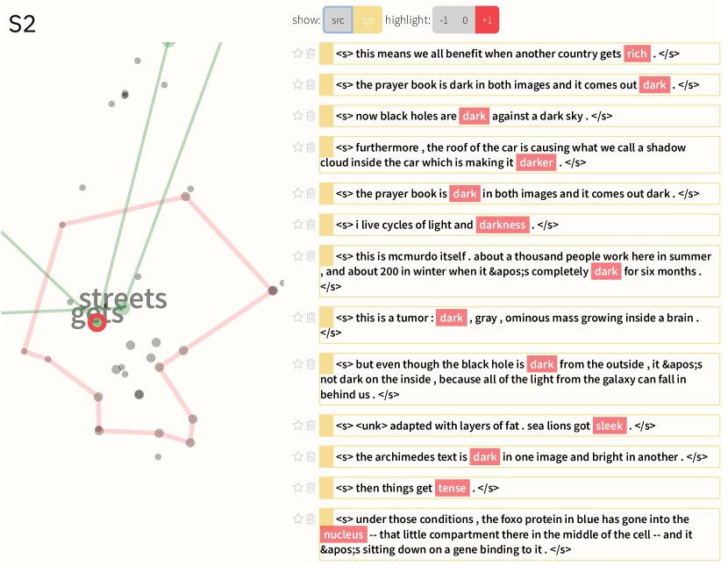Star the 'country gets rich' sentence
The height and width of the screenshot is (566, 728).
298,54
